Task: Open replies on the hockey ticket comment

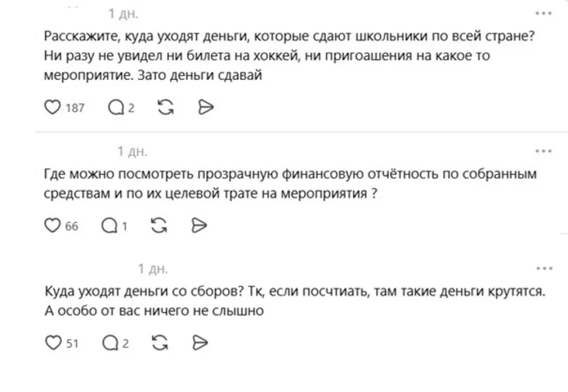Action: coord(116,108)
